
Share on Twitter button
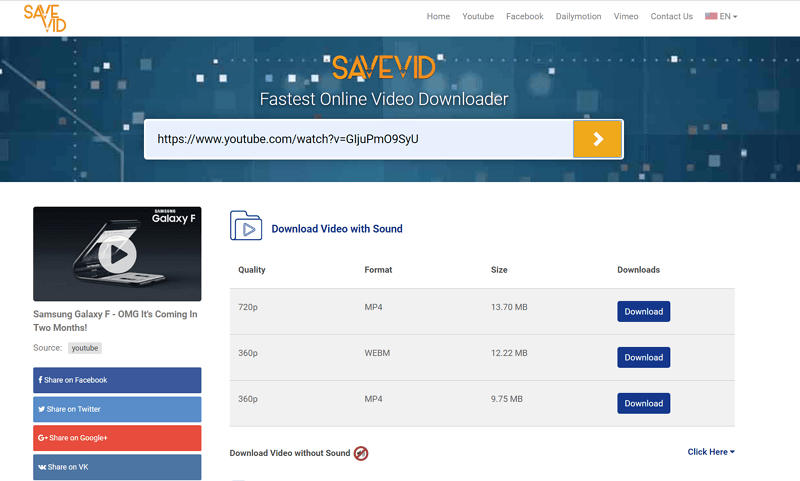click(x=117, y=409)
